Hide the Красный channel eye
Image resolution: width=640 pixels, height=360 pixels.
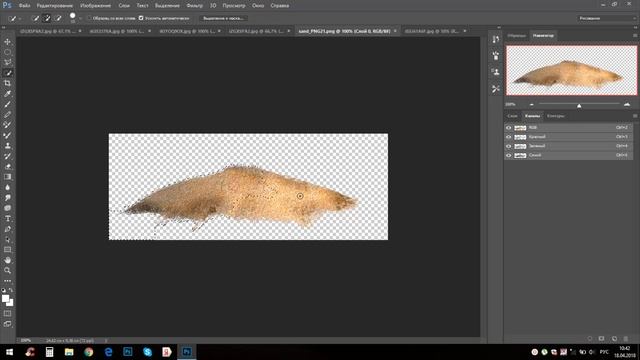pyautogui.click(x=509, y=137)
